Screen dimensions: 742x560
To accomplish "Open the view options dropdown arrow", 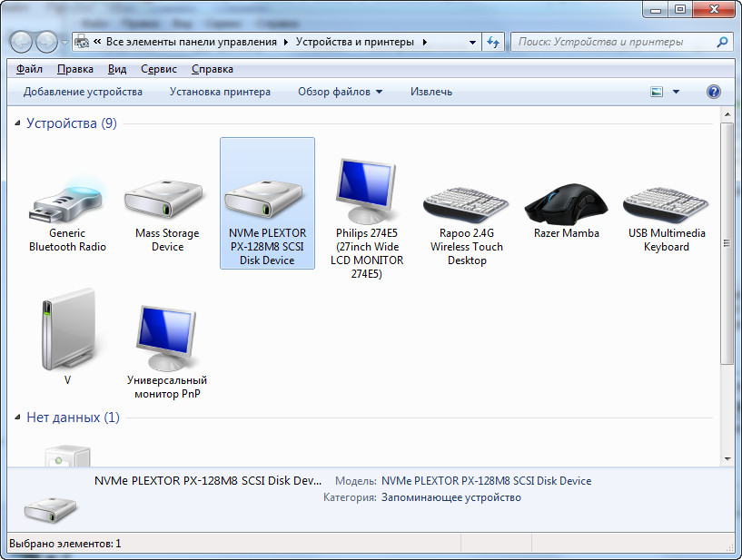I will [x=677, y=92].
